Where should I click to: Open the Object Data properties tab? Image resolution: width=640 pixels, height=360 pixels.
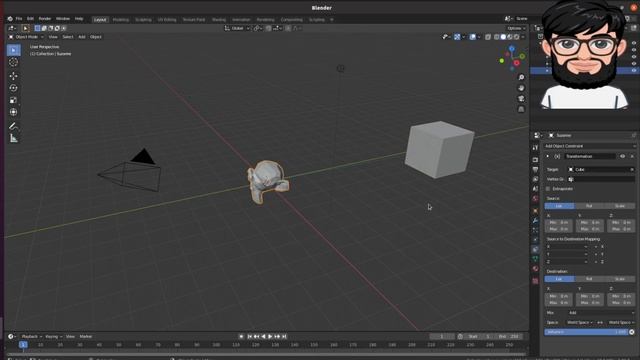click(535, 259)
